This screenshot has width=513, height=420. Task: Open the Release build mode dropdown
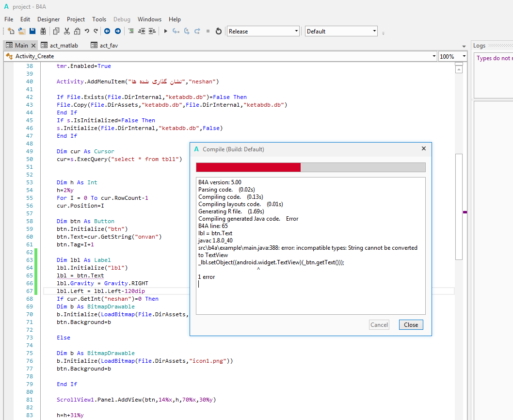pos(263,31)
